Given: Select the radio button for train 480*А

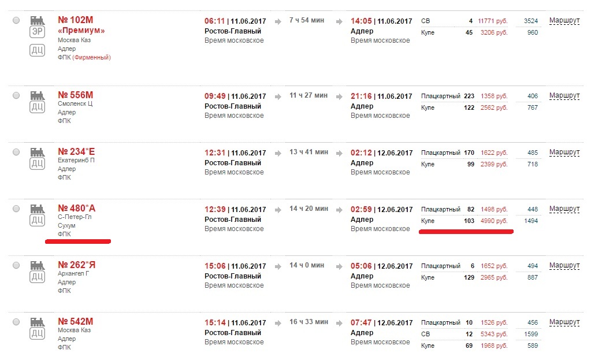Looking at the screenshot, I should [x=16, y=209].
